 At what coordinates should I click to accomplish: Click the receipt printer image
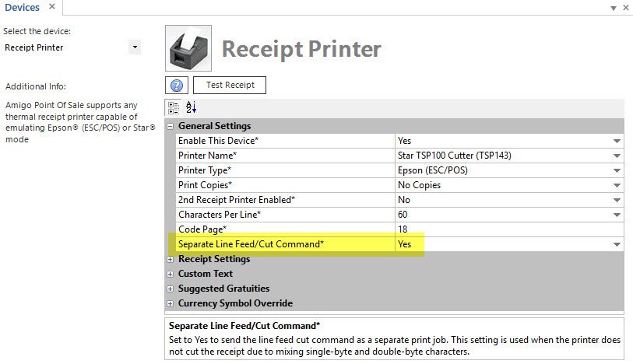tap(188, 48)
